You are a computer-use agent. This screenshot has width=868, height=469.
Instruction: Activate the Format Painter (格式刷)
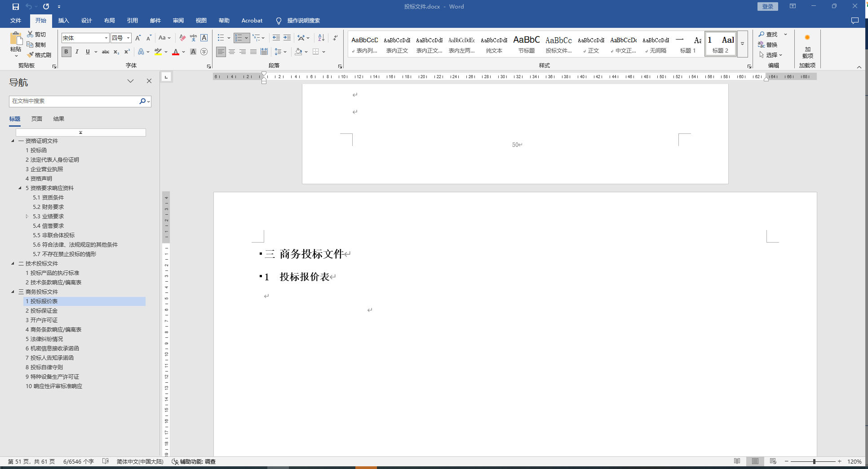(x=39, y=55)
